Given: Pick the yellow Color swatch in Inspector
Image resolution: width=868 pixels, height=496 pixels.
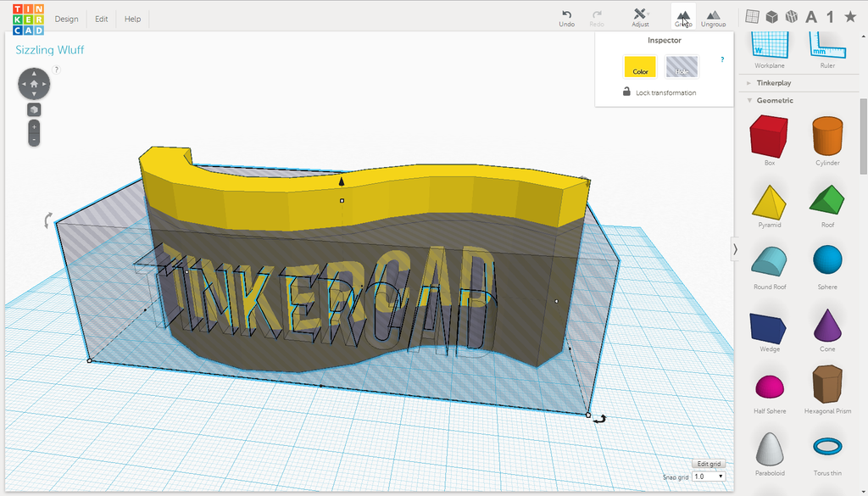Looking at the screenshot, I should tap(640, 67).
